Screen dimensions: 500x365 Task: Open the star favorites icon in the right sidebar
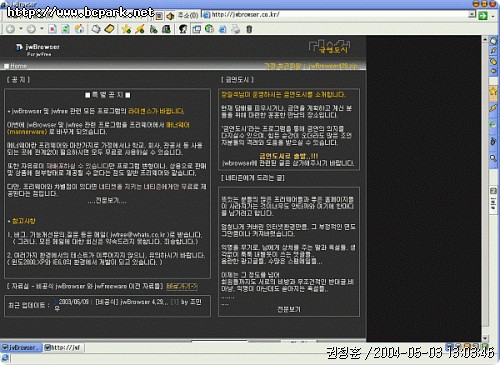[x=493, y=91]
